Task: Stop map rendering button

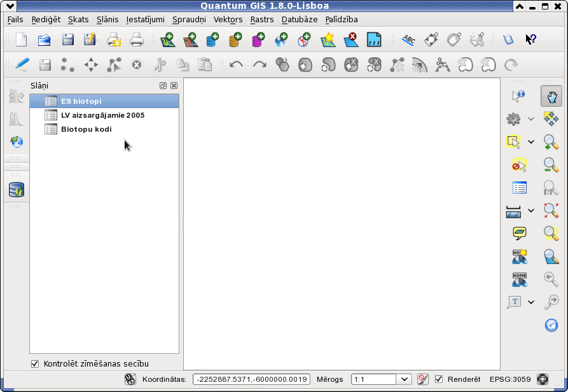Action: click(x=422, y=379)
